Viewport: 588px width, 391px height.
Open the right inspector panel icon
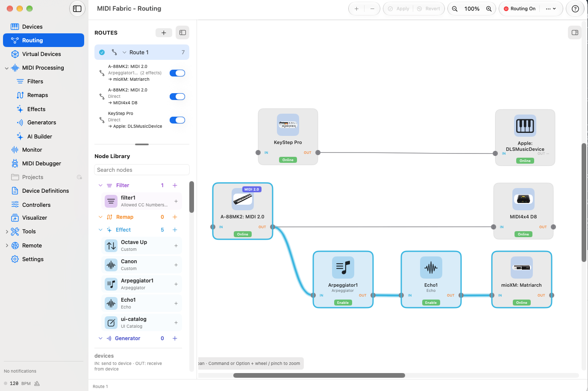coord(575,32)
